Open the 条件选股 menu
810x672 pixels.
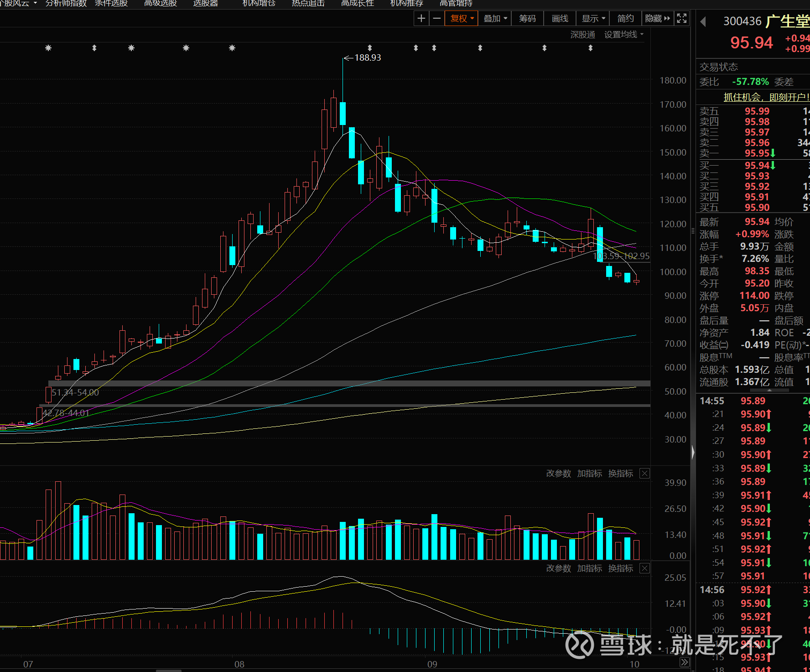pyautogui.click(x=111, y=4)
